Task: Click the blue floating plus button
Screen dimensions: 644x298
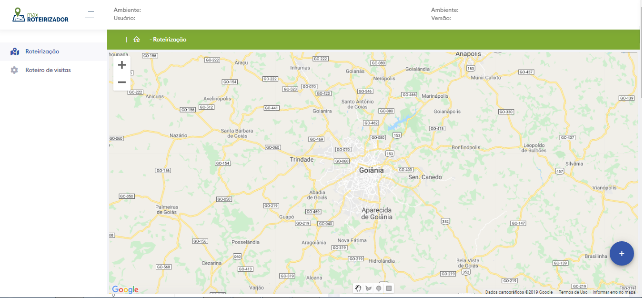Action: click(622, 254)
